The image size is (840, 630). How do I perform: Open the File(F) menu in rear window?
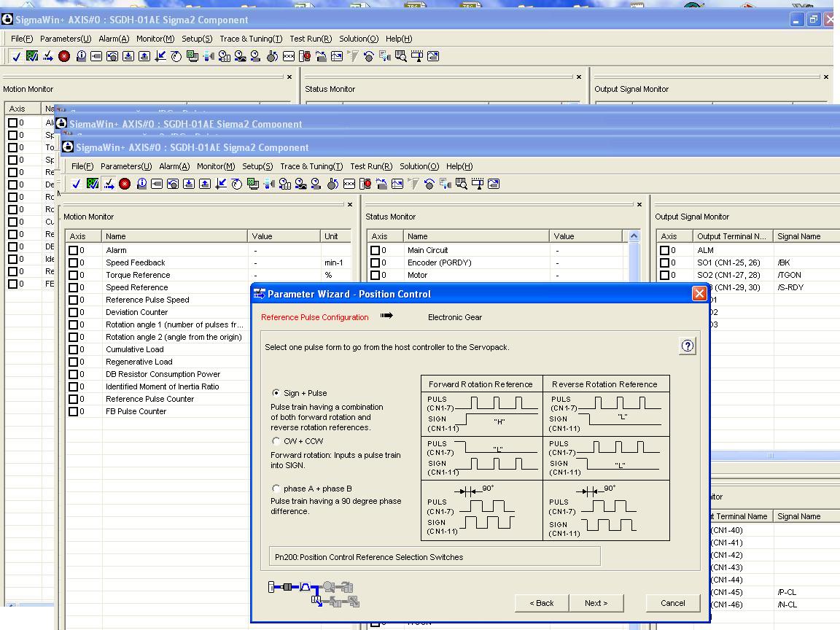pyautogui.click(x=22, y=39)
